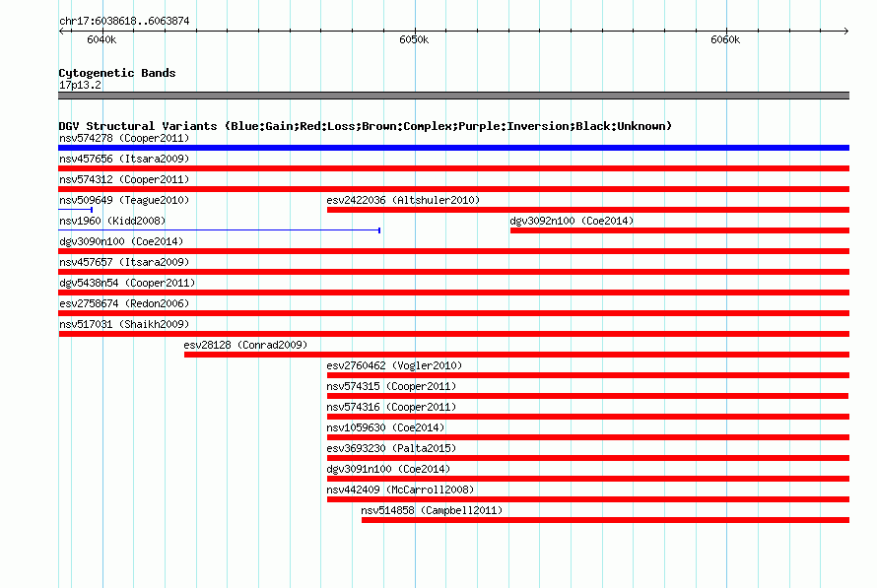Select esv2760462 (Vogler2010) label
The width and height of the screenshot is (877, 588).
click(394, 365)
